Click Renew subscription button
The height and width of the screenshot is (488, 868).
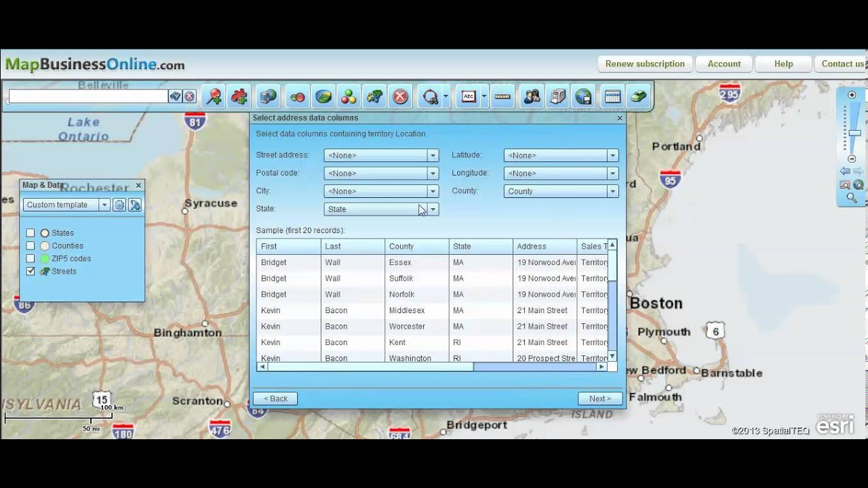coord(645,64)
